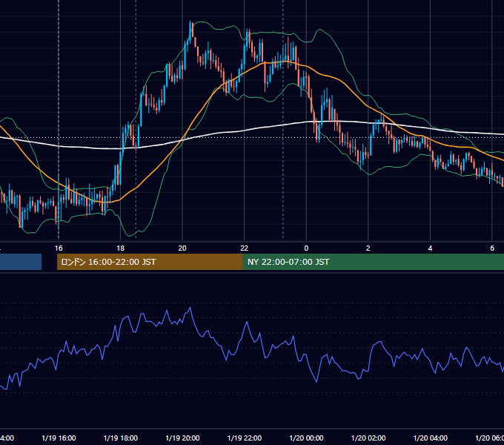Screen dimensions: 504x445
Task: Click the '6' hour label on price chart axis
Action: pos(492,248)
